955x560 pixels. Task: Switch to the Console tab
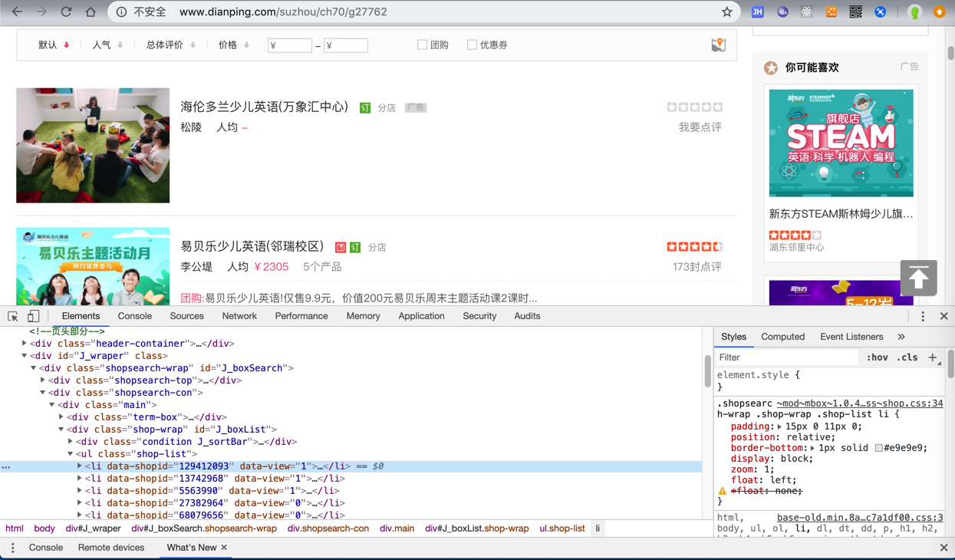pos(135,316)
